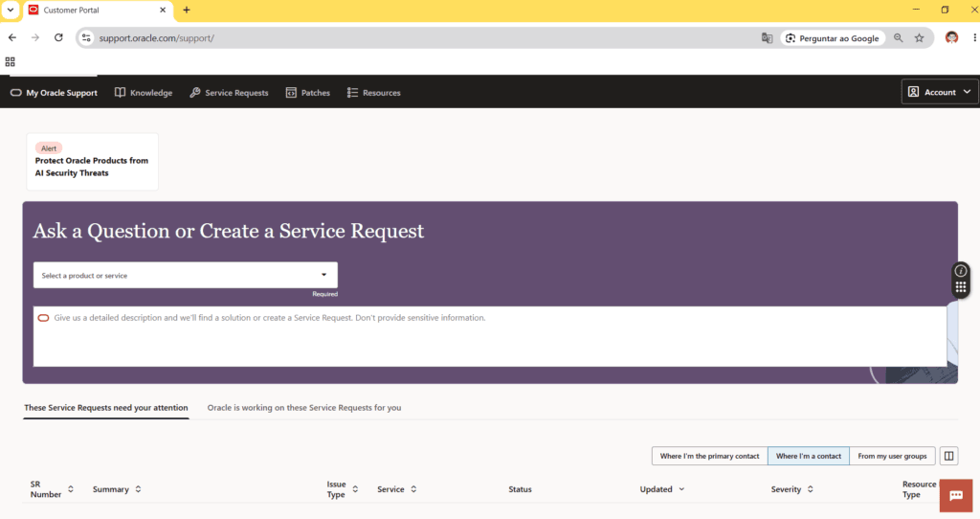Close the Customer Portal tab
The image size is (980, 519).
click(163, 10)
